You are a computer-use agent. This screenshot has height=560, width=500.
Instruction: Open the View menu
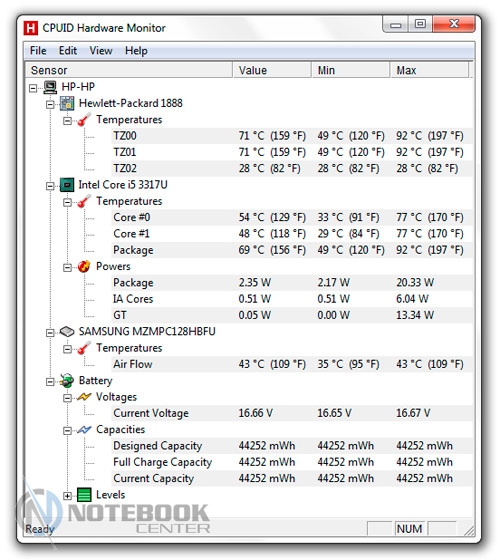101,51
